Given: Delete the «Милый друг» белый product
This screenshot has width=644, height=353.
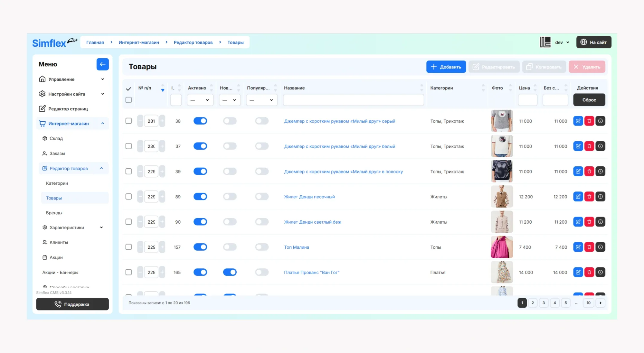Looking at the screenshot, I should coord(589,146).
